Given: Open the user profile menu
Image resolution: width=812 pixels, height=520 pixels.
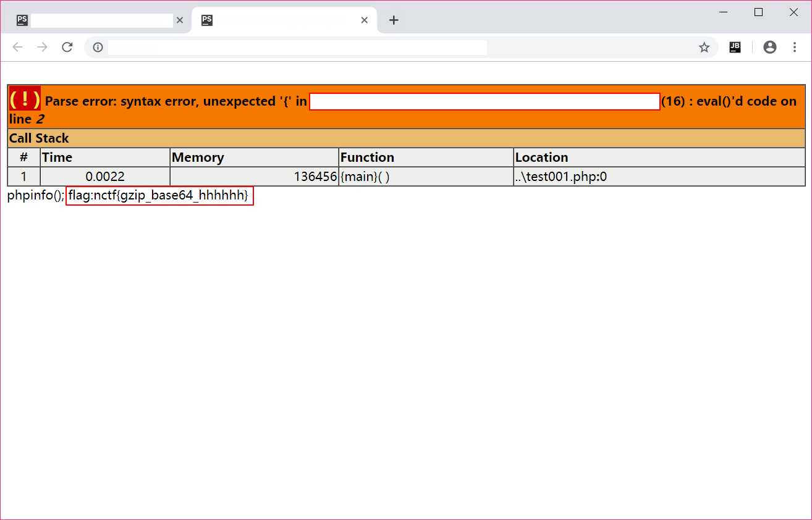Looking at the screenshot, I should [769, 48].
